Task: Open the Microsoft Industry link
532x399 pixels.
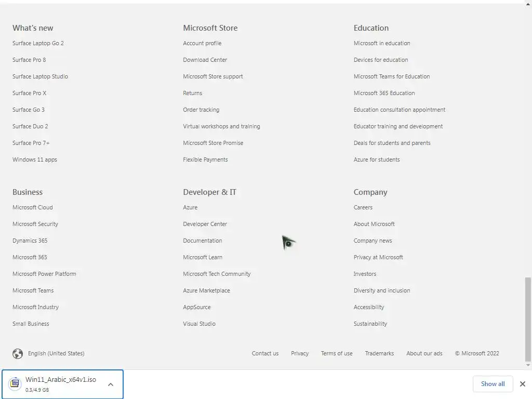Action: (x=36, y=307)
